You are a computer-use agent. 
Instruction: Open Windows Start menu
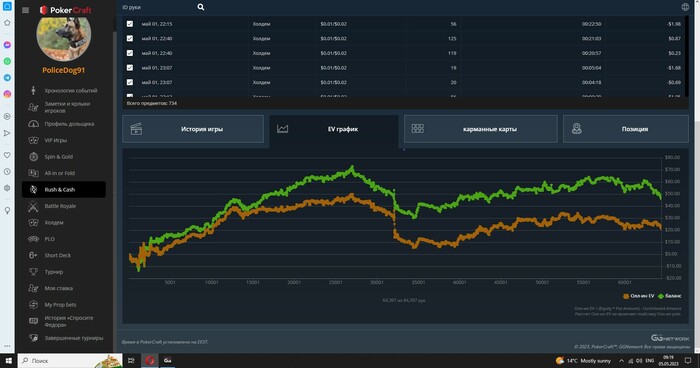click(x=8, y=360)
